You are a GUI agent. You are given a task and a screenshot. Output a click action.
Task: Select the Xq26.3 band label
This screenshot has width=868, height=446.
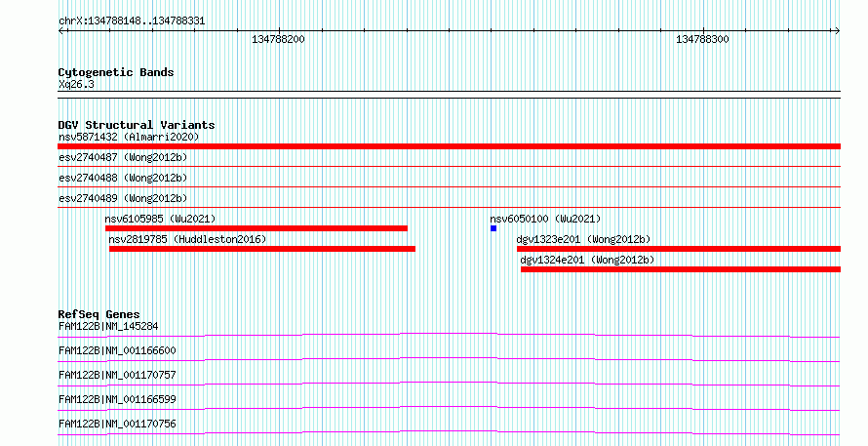coord(76,85)
